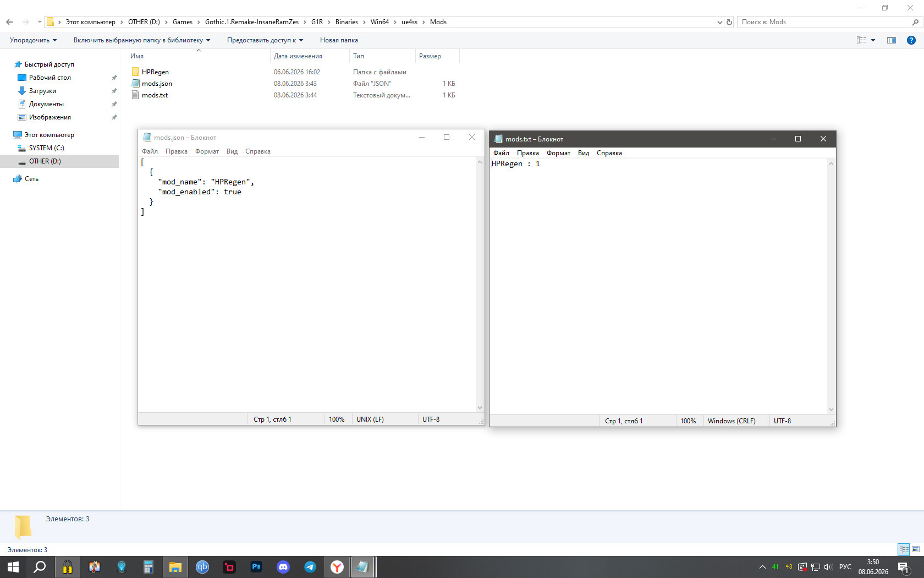Click the "Новая папка" button

coord(339,40)
